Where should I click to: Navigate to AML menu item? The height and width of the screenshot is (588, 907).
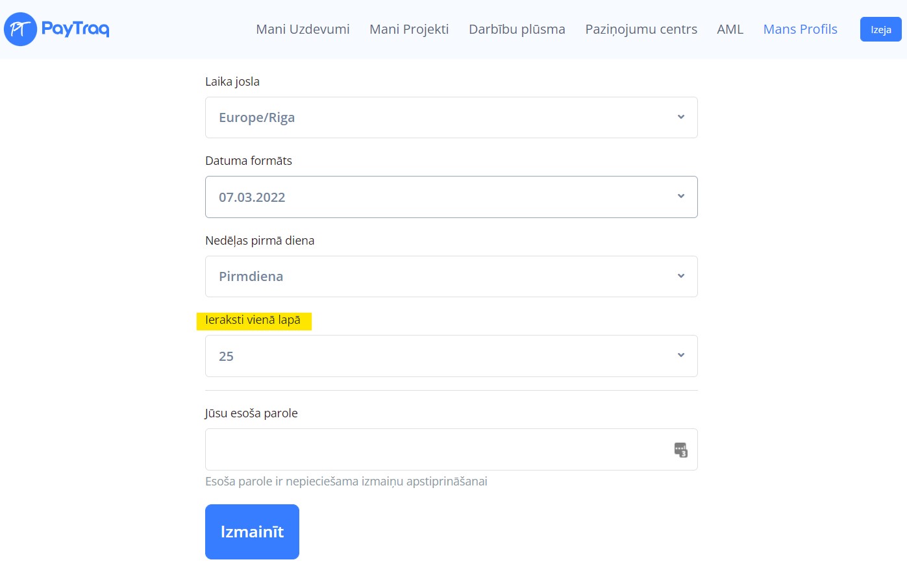pyautogui.click(x=730, y=29)
